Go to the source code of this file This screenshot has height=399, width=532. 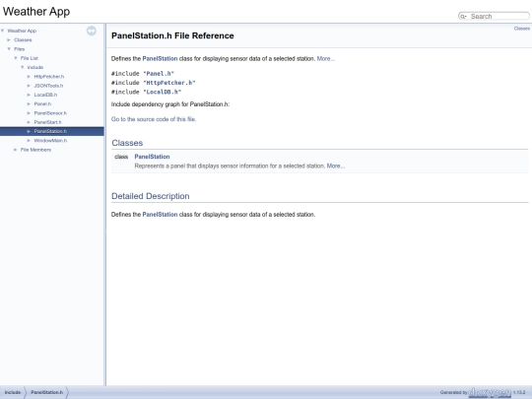tap(154, 119)
